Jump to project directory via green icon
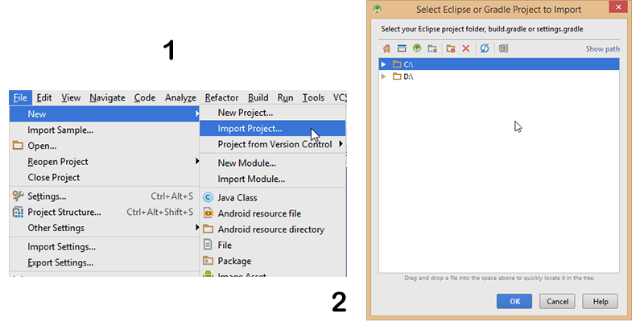 coord(417,49)
